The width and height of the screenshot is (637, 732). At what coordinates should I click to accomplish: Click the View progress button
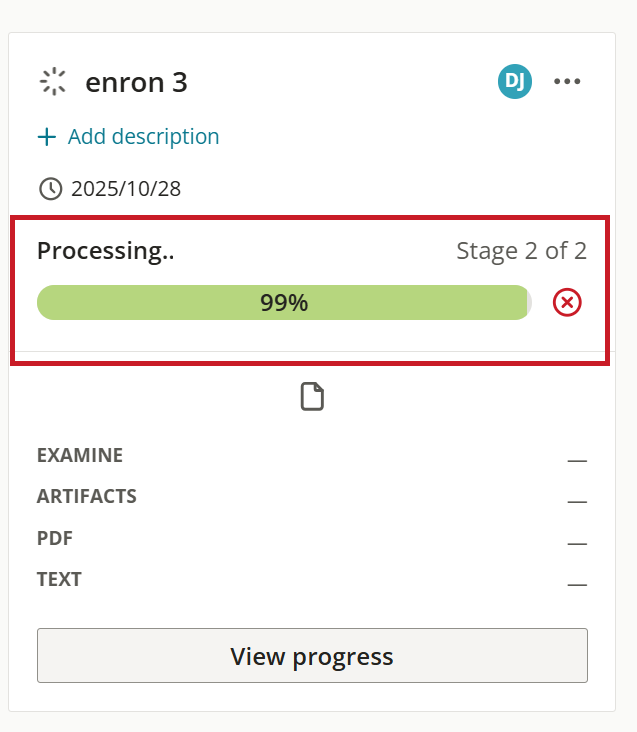312,655
